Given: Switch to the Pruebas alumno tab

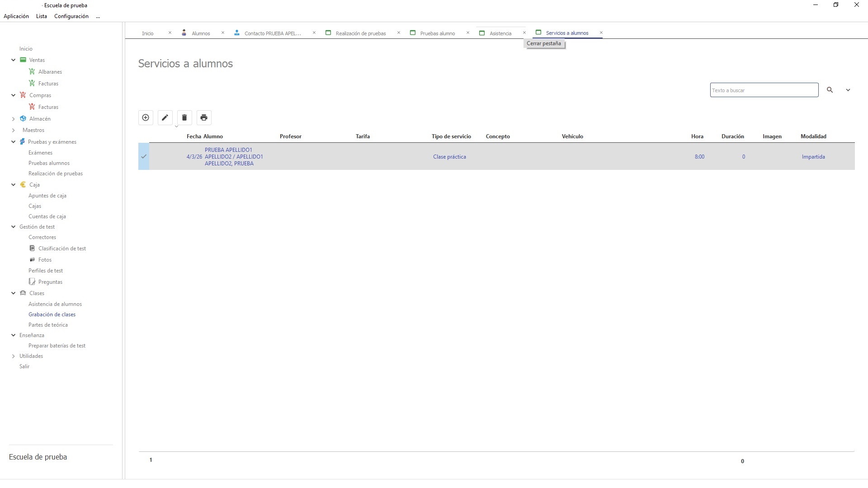Looking at the screenshot, I should (x=437, y=33).
